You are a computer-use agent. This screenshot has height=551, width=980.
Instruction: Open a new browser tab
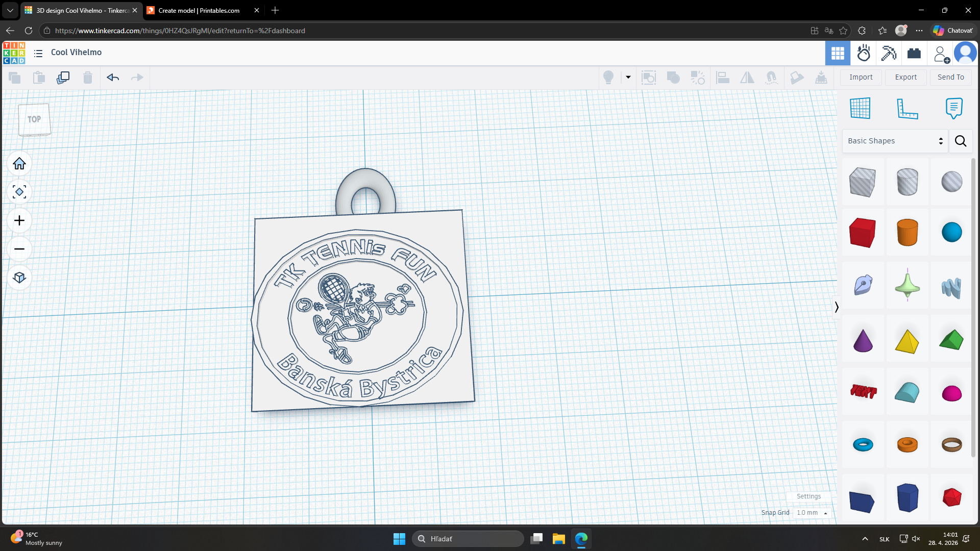(x=275, y=10)
